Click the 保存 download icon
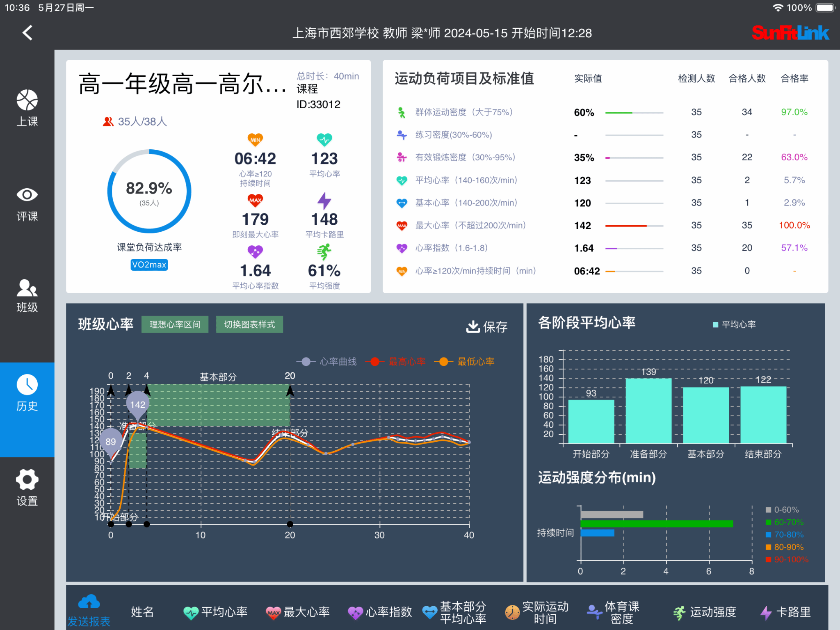Screen dimensions: 840x630 (x=473, y=326)
